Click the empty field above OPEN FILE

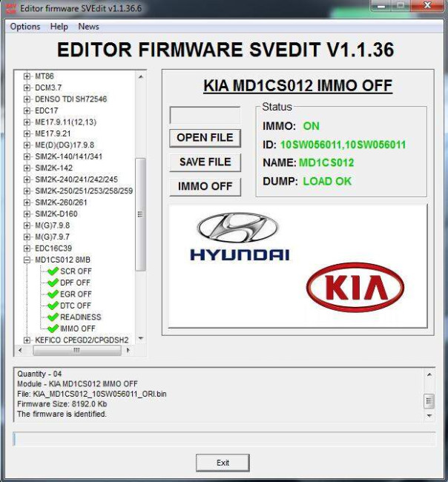point(205,115)
